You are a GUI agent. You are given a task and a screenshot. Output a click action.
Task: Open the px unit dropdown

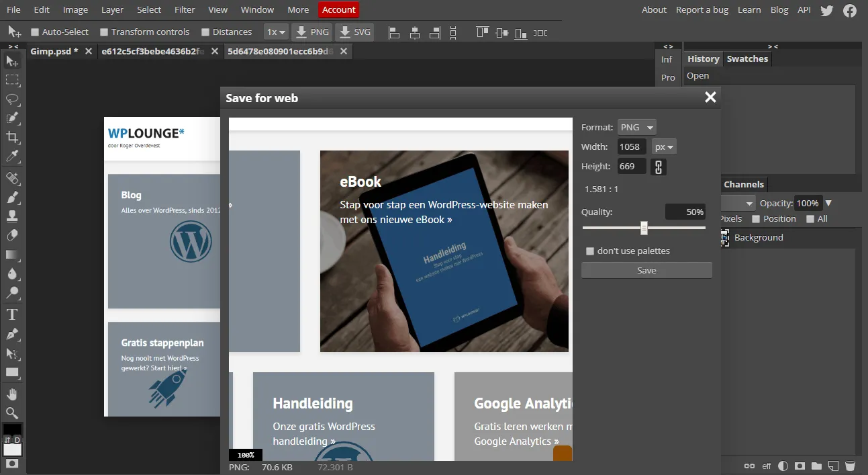point(664,146)
